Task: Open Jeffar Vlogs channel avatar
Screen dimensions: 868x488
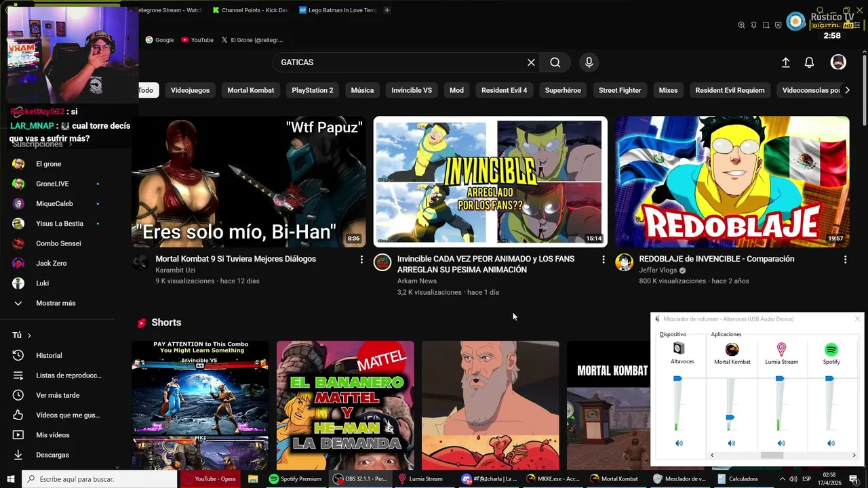Action: click(x=624, y=262)
